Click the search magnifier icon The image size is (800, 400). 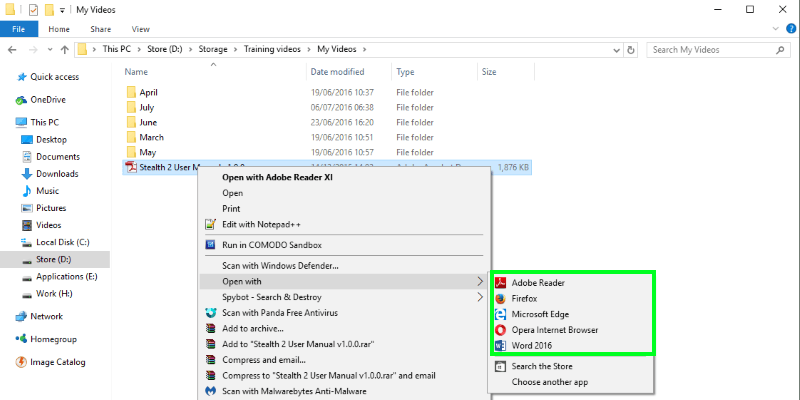point(780,50)
